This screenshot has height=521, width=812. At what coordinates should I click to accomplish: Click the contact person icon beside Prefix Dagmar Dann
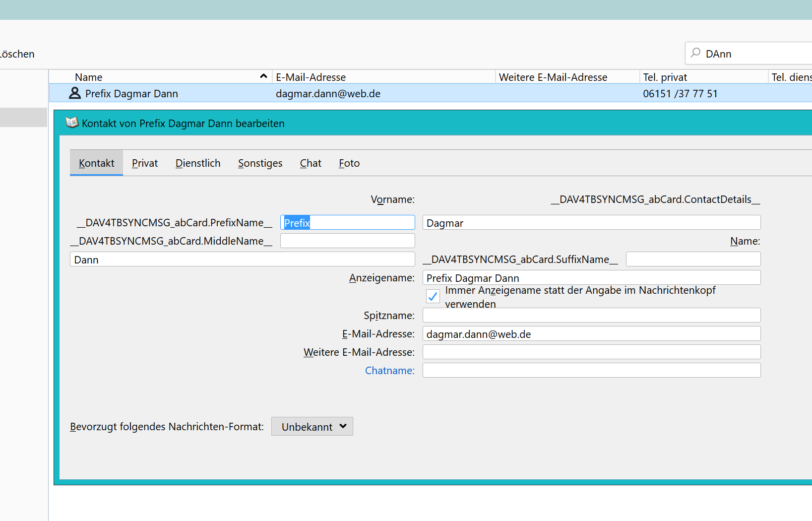[74, 93]
